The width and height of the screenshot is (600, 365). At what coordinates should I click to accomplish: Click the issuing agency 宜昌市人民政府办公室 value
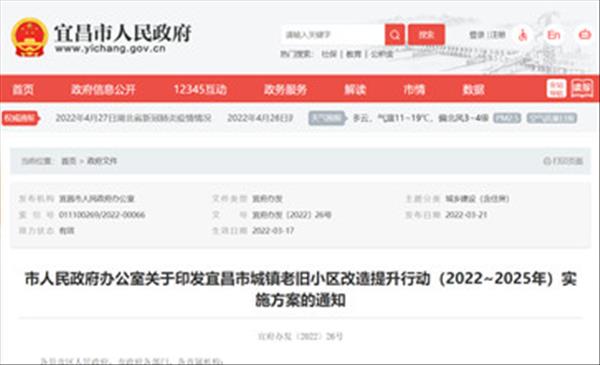(x=97, y=199)
